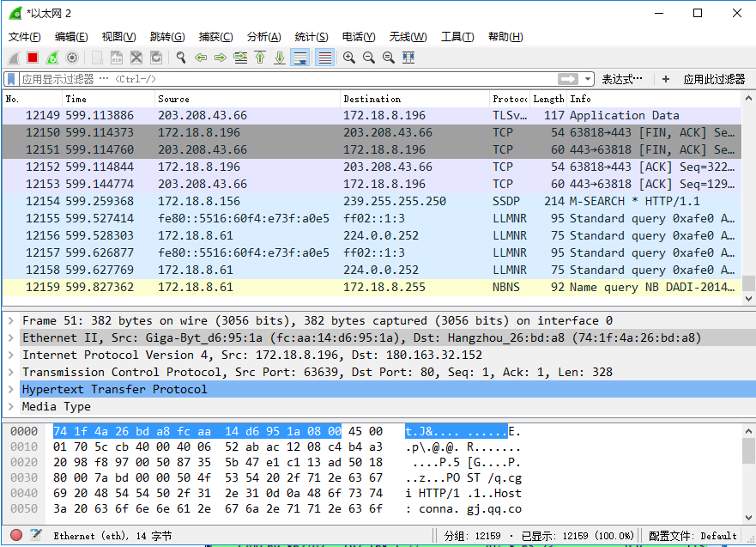Screen dimensions: 756x547
Task: Open capture options gear icon
Action: (72, 58)
